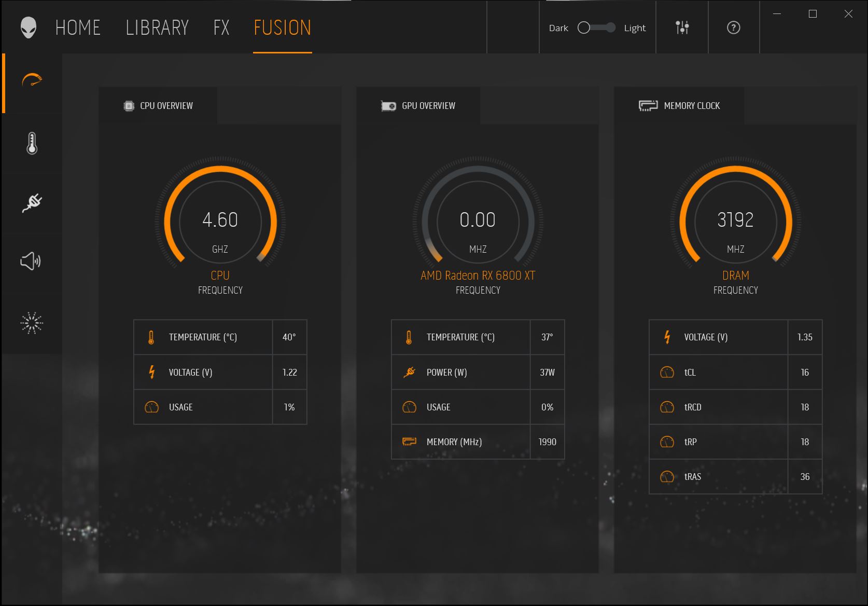Switch to the LIBRARY tab
The image size is (868, 606).
157,27
